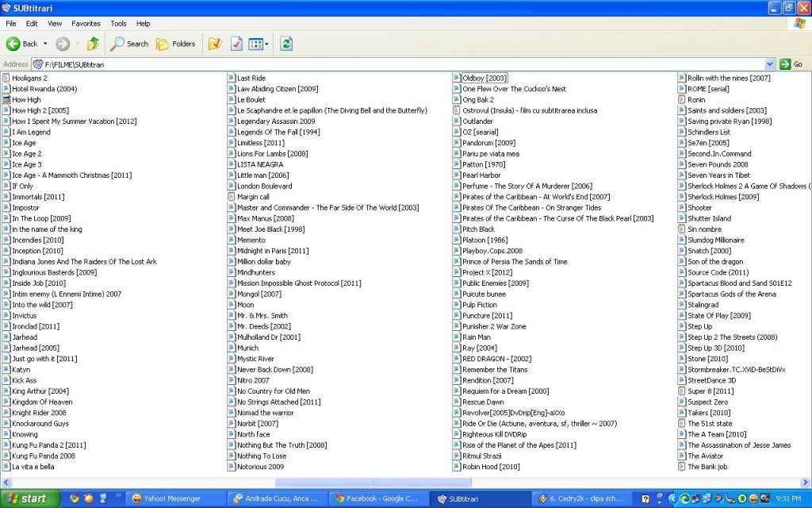This screenshot has height=508, width=812.
Task: Click the left arrow of the horizontal scrollbar
Action: (6, 483)
